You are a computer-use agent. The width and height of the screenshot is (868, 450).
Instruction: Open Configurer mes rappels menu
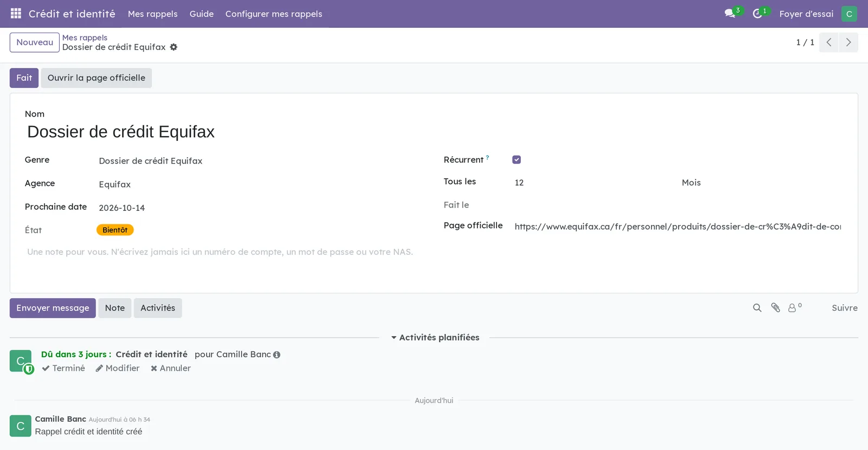[x=273, y=14]
